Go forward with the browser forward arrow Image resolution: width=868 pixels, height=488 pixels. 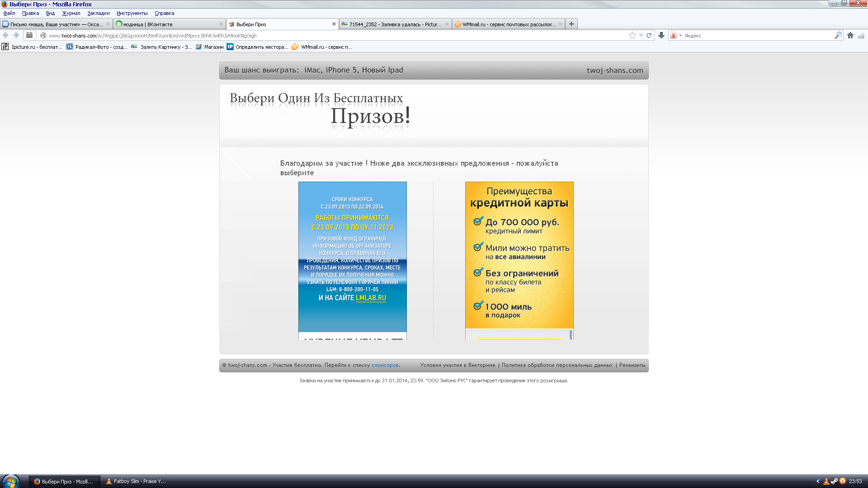(16, 35)
